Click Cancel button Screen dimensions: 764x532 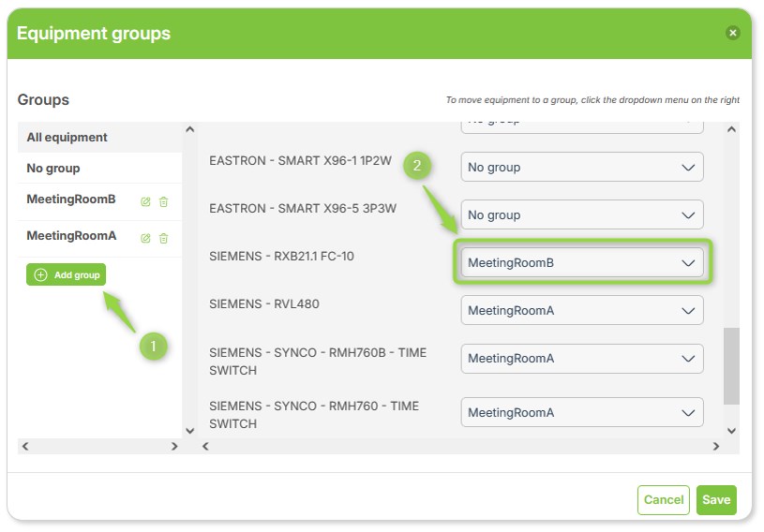point(663,499)
